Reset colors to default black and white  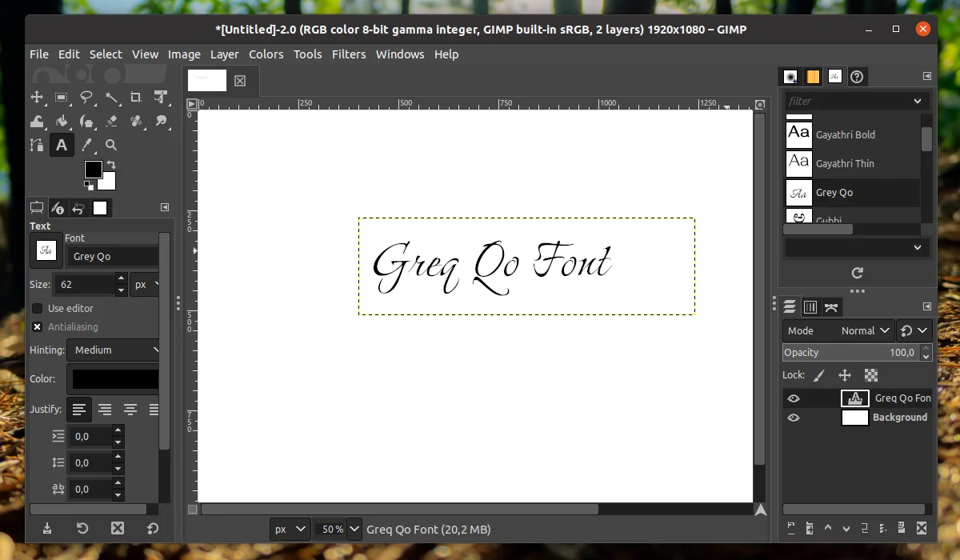pyautogui.click(x=88, y=185)
